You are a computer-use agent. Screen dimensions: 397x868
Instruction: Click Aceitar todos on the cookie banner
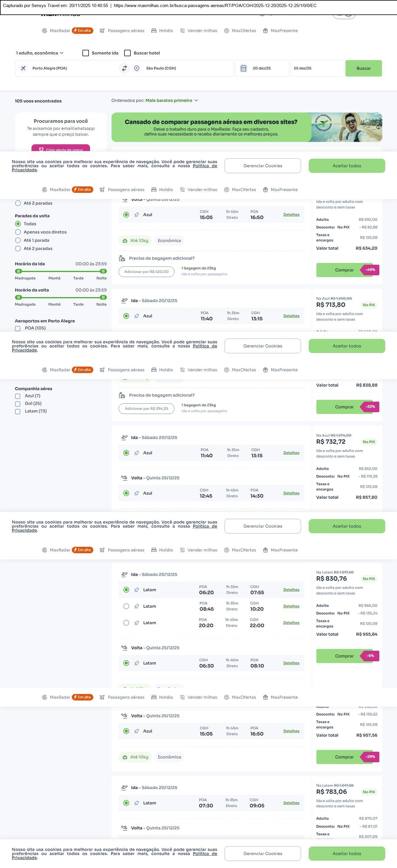click(x=346, y=166)
